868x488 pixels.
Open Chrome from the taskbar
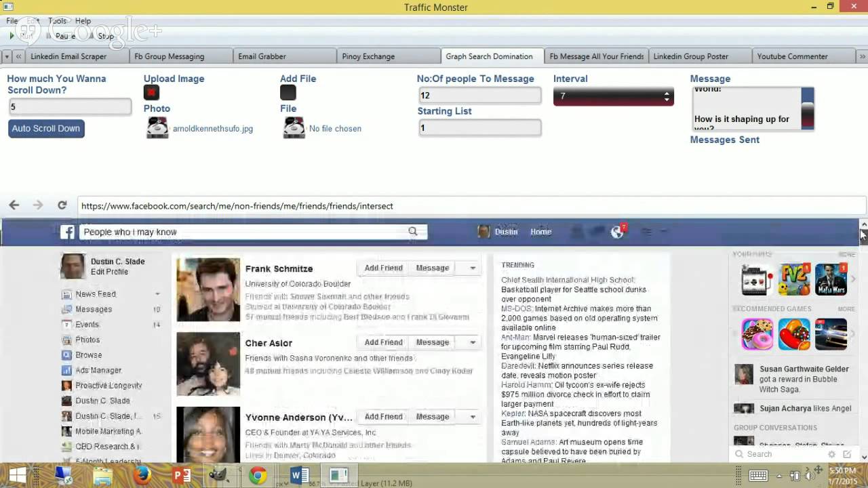click(257, 475)
